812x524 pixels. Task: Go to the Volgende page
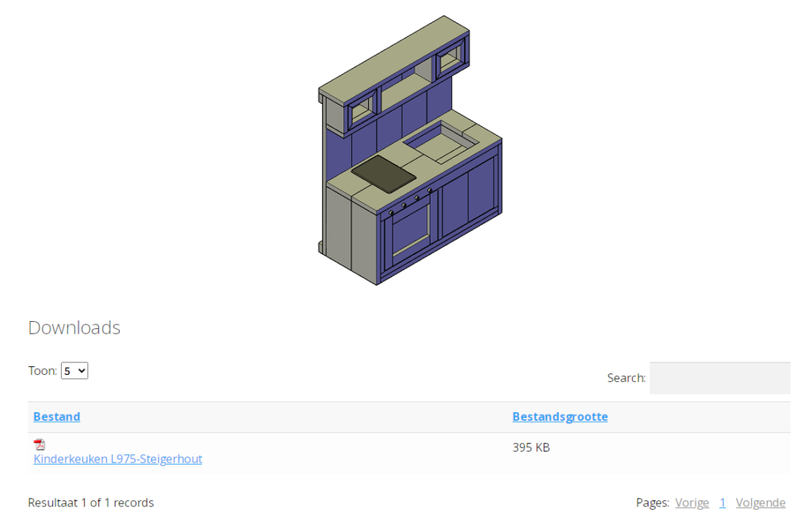(x=760, y=503)
